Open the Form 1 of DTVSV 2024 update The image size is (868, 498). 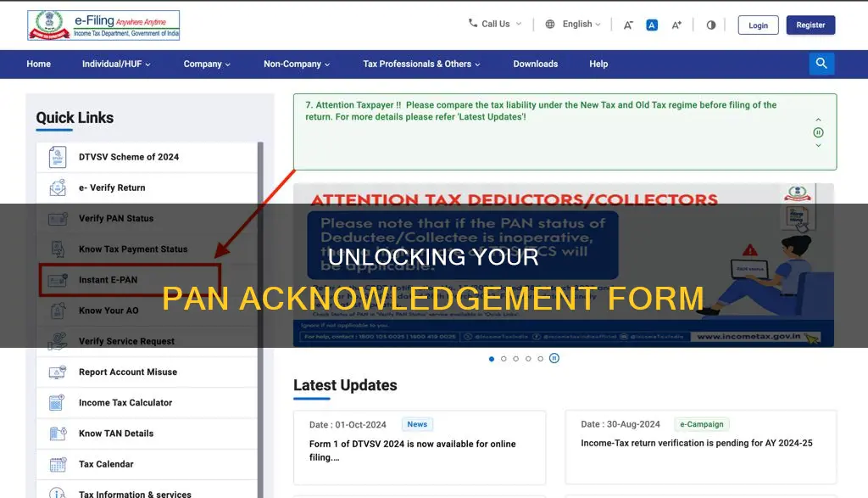[413, 450]
